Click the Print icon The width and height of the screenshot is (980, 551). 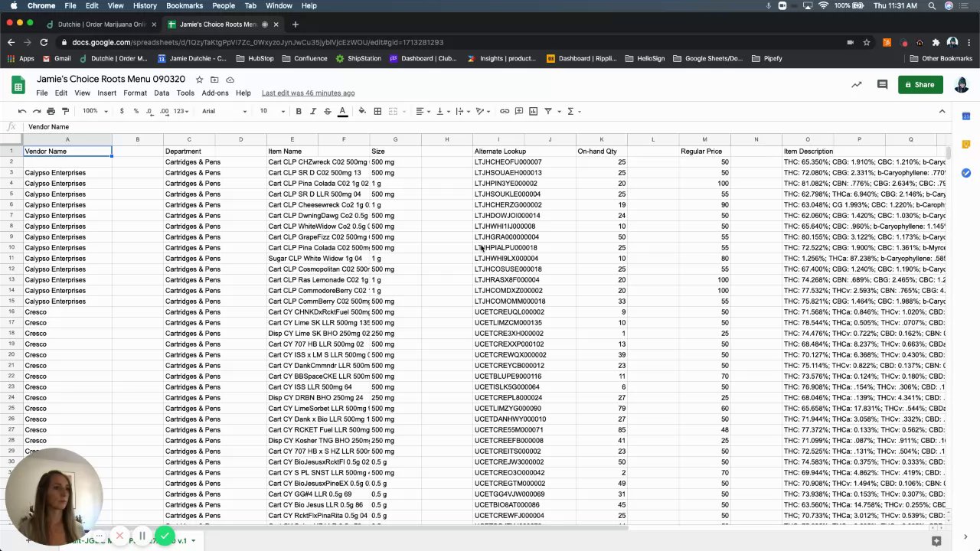[51, 111]
